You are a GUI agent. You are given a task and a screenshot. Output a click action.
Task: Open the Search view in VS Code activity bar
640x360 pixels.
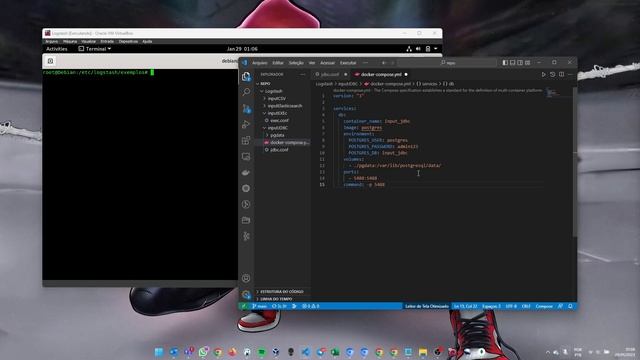246,92
